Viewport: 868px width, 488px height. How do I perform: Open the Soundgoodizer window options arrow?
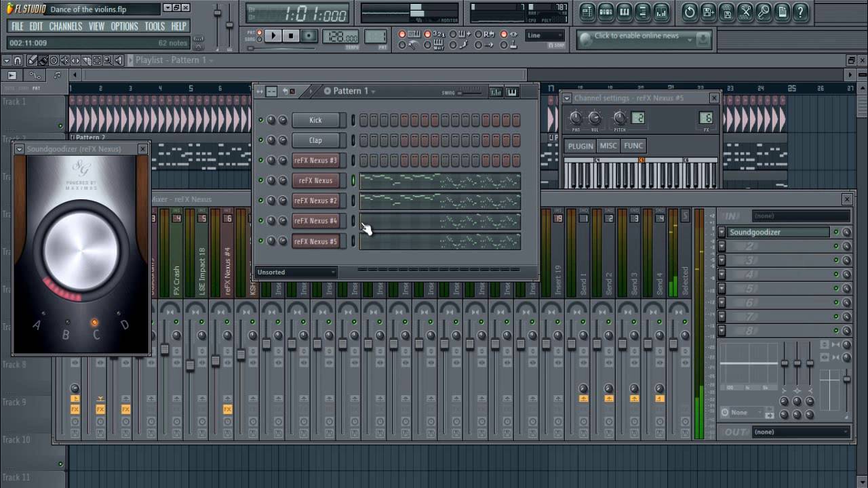pos(20,149)
